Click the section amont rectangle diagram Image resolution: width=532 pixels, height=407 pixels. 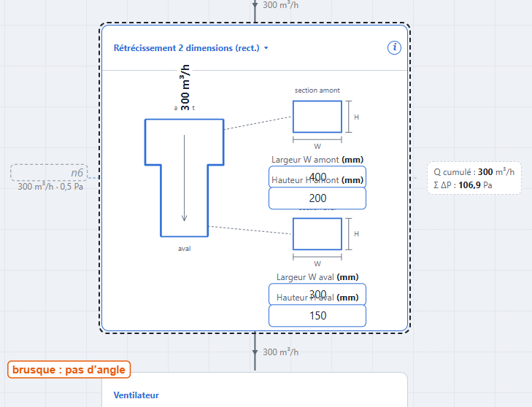pyautogui.click(x=317, y=117)
